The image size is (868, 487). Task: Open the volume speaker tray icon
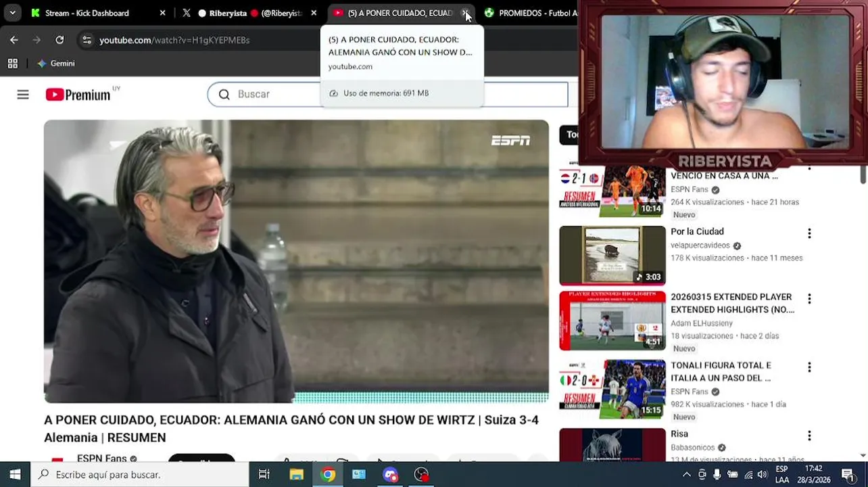(763, 475)
